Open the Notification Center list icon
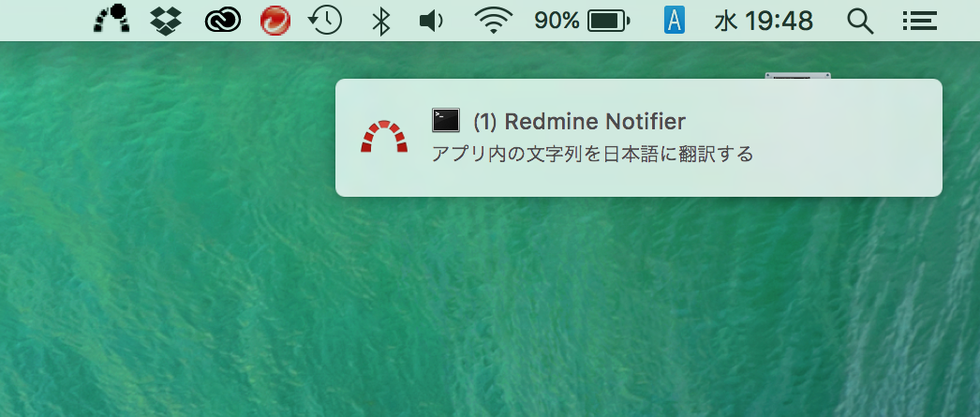This screenshot has height=417, width=980. (920, 21)
